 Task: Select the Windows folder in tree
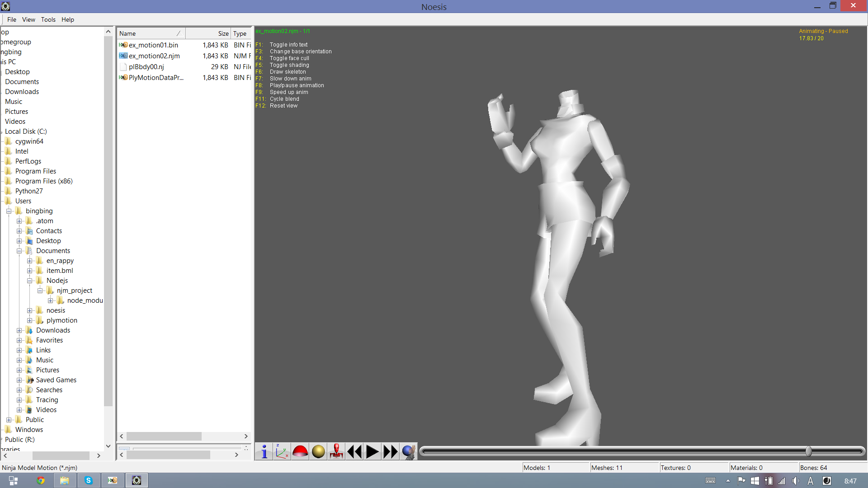[29, 430]
